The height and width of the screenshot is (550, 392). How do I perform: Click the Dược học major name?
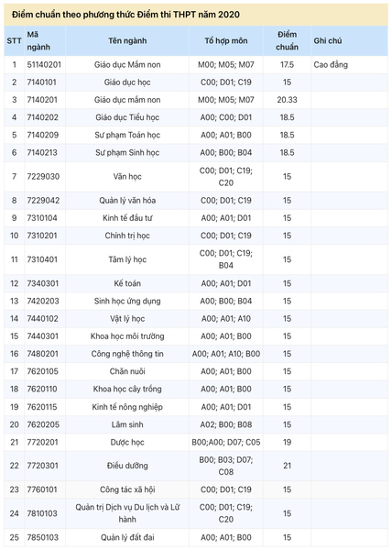point(127,443)
